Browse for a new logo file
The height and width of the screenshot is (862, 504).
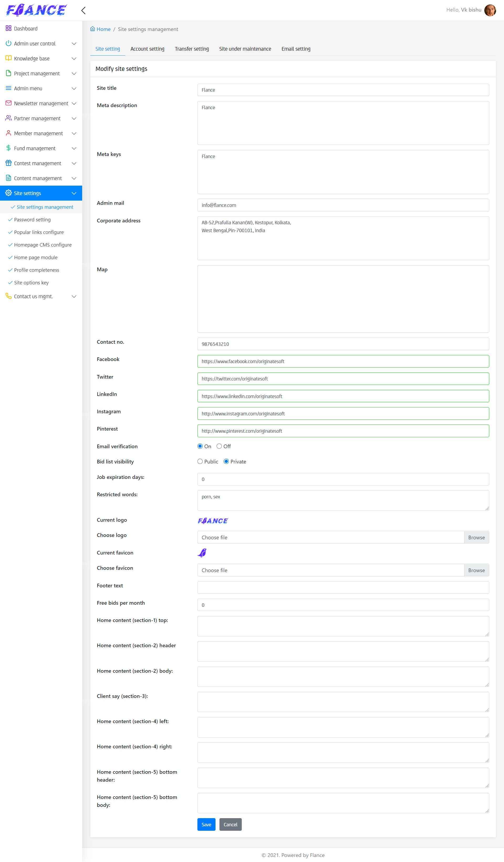point(476,537)
